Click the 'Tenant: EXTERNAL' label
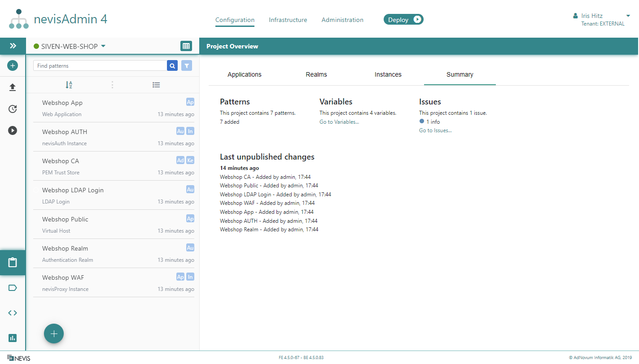This screenshot has width=639, height=364. tap(603, 24)
